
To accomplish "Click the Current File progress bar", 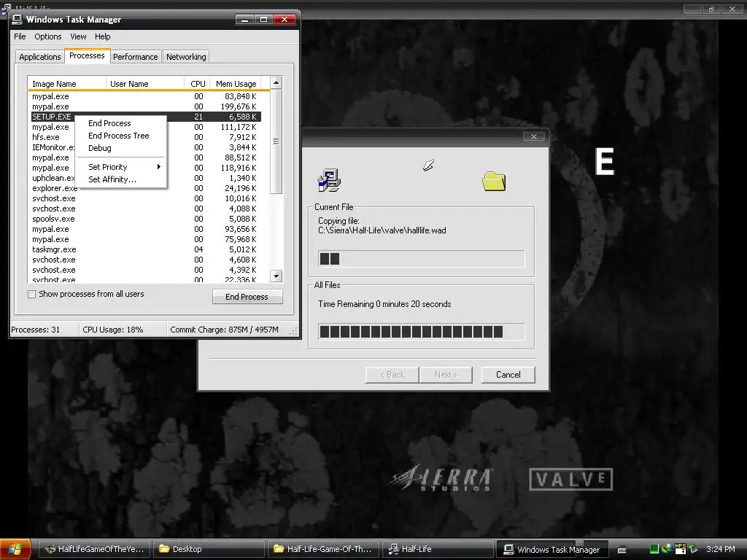I will click(421, 259).
